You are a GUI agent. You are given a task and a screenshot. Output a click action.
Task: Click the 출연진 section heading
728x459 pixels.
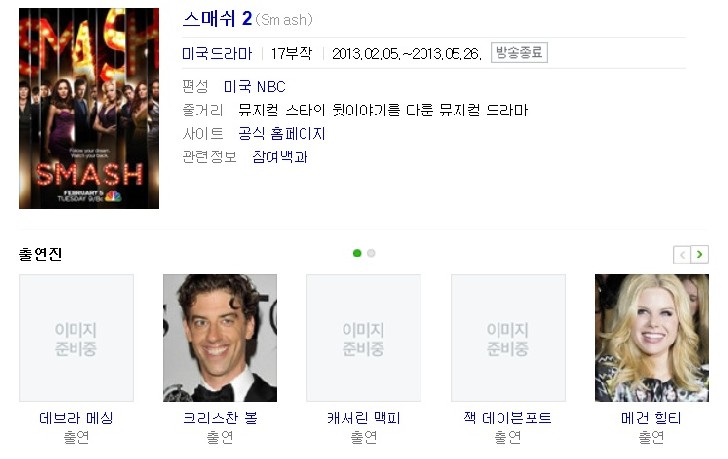point(40,254)
